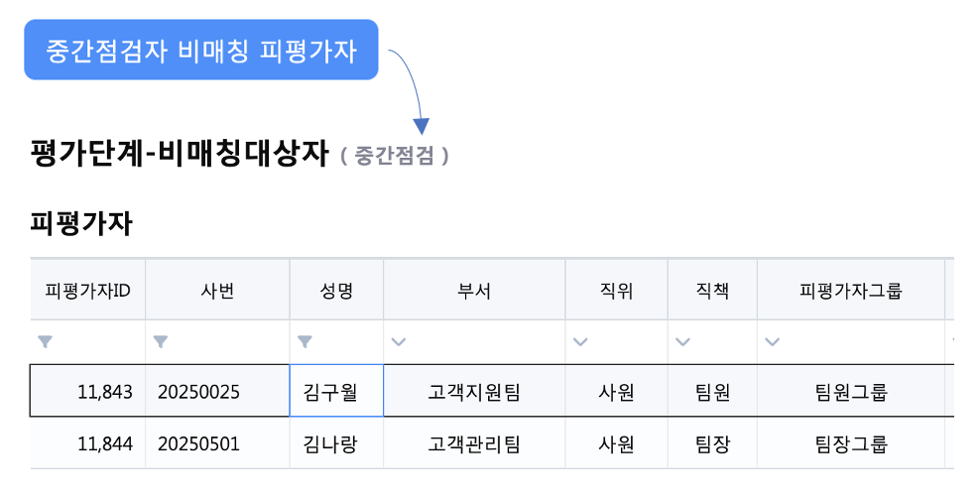Screen dimensions: 980x500
Task: Open the 피평가자그룹 filter dropdown
Action: pyautogui.click(x=772, y=341)
